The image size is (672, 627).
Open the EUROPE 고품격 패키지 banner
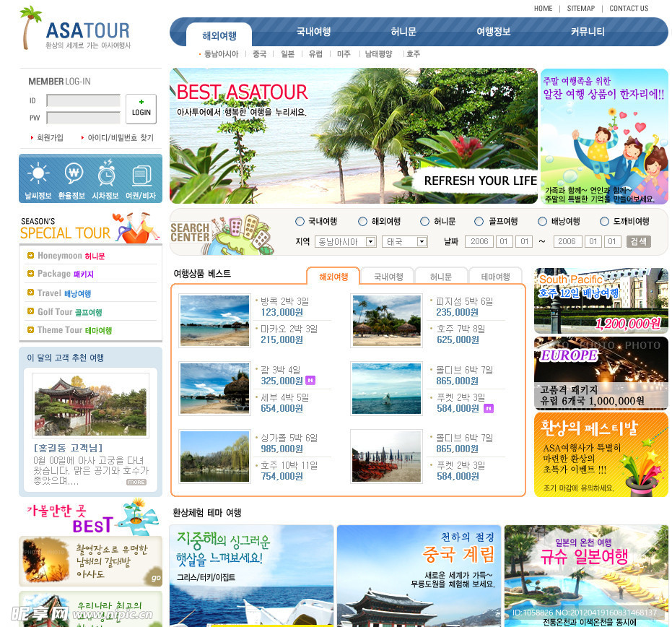click(601, 373)
